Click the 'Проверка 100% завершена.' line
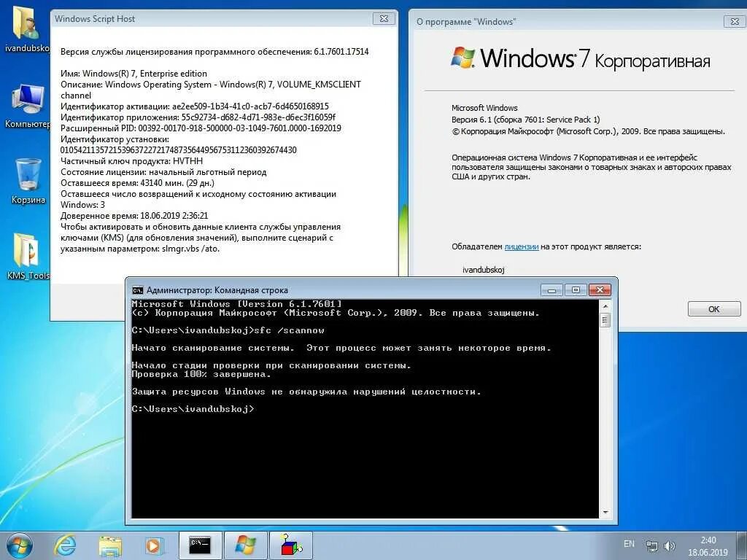747x560 pixels. coord(201,374)
